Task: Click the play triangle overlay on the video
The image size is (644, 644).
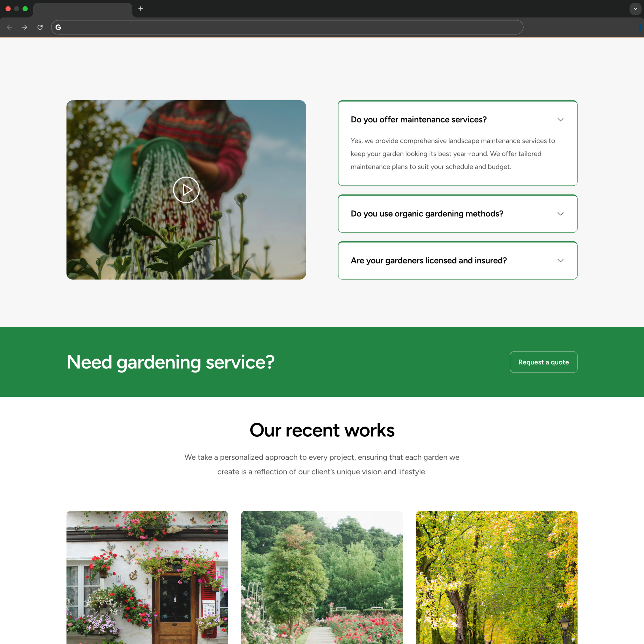Action: tap(186, 189)
